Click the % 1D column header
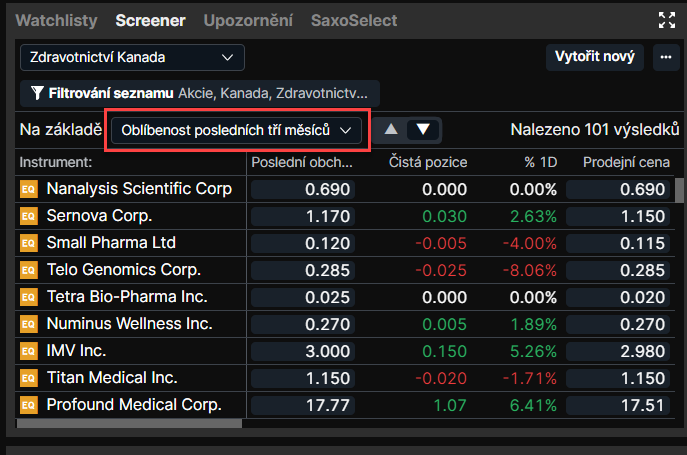687x455 pixels. pos(541,162)
